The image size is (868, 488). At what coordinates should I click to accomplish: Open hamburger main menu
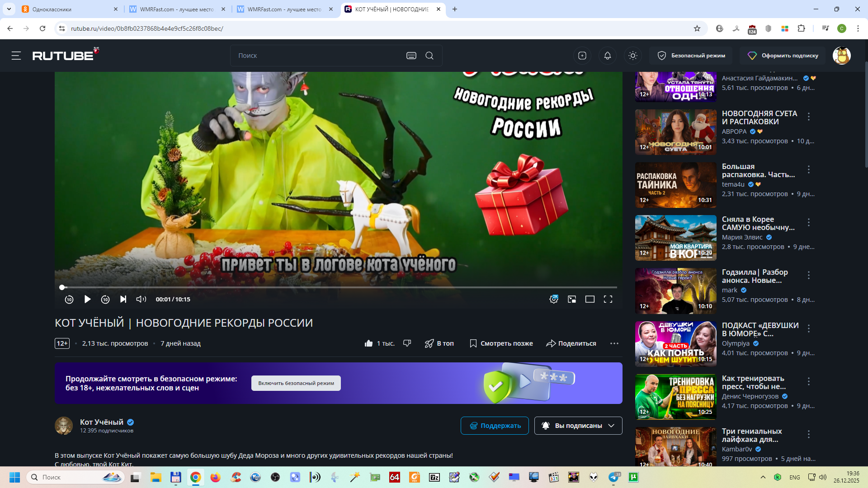click(16, 56)
